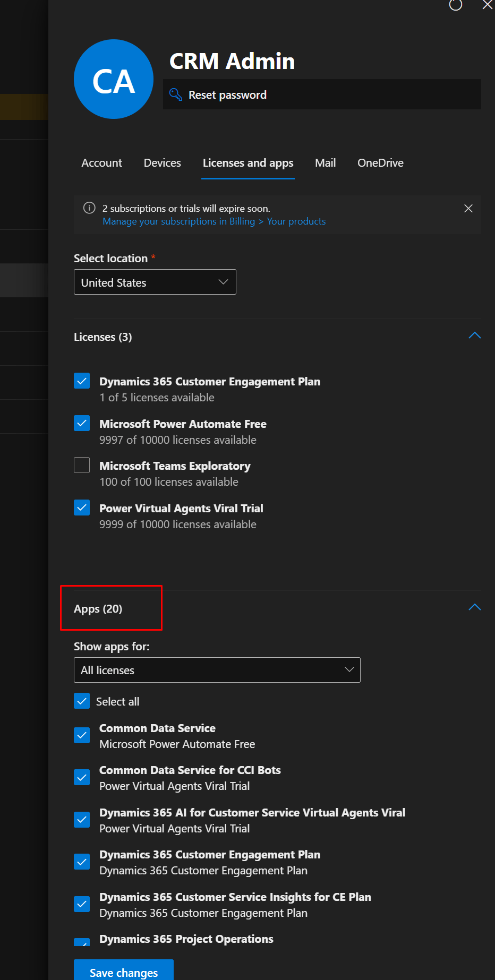Click '2 subscriptions or trials will expire soon' text
The width and height of the screenshot is (495, 980).
(186, 209)
